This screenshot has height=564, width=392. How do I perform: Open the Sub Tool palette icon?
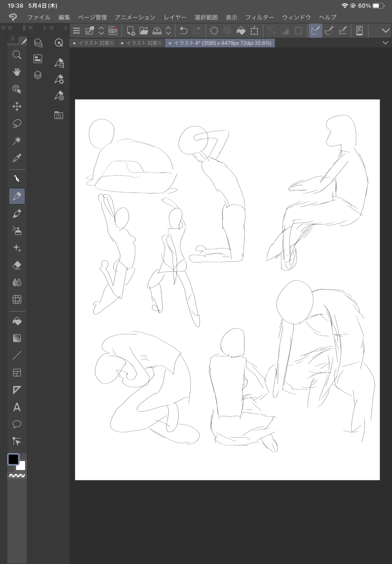59,63
